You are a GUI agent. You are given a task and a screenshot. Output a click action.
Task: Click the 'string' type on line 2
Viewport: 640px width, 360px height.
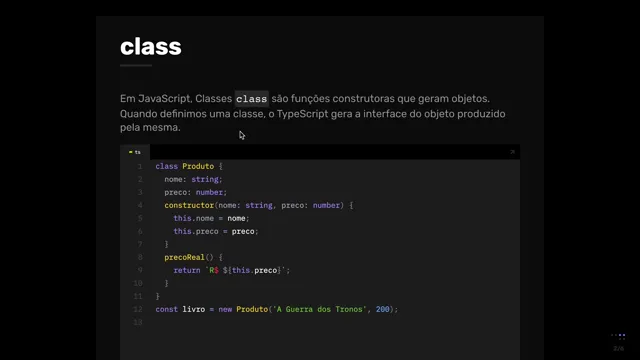click(205, 179)
